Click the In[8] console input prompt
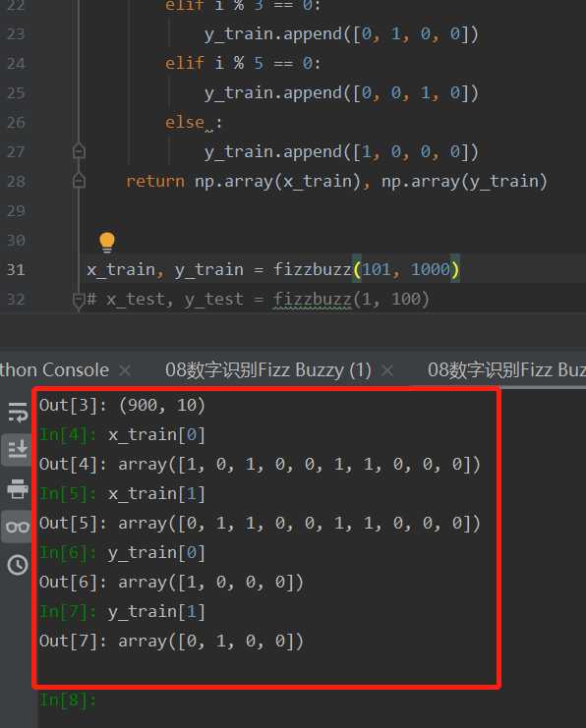Screen dimensions: 586x728 [68, 700]
